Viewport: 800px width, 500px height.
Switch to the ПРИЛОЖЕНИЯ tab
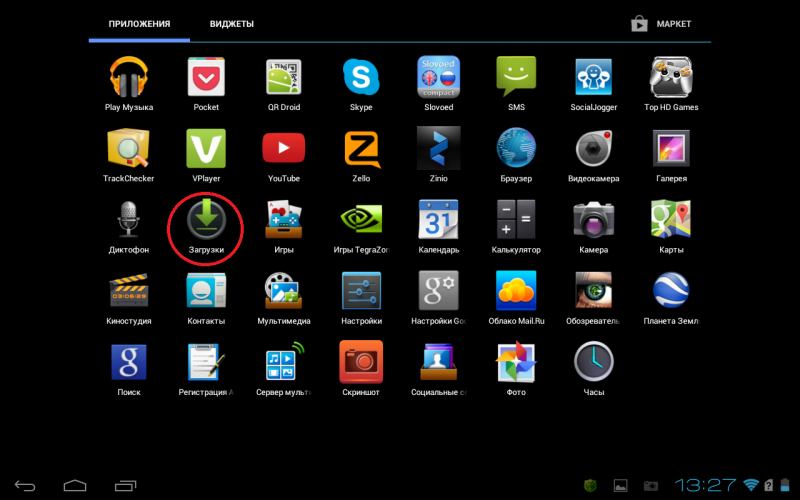coord(139,24)
